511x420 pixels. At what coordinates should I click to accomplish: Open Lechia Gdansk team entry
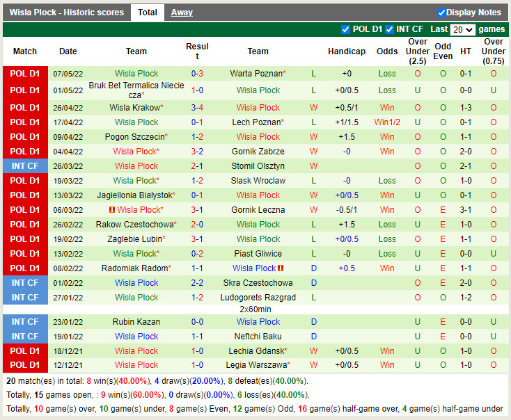click(258, 351)
